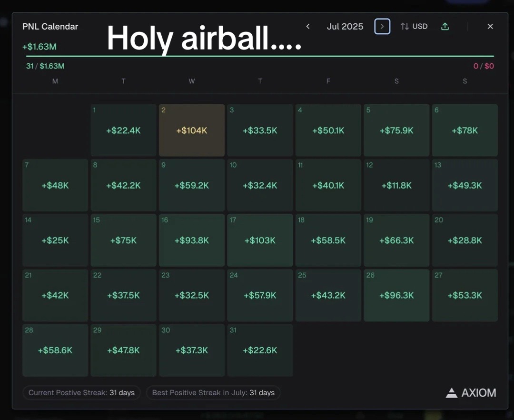Select day 4 with +$50.1K
This screenshot has height=420, width=514.
coord(328,130)
